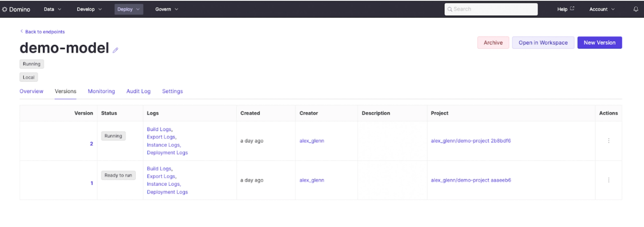Open Instance Logs for version 1
644x227 pixels.
click(x=163, y=184)
